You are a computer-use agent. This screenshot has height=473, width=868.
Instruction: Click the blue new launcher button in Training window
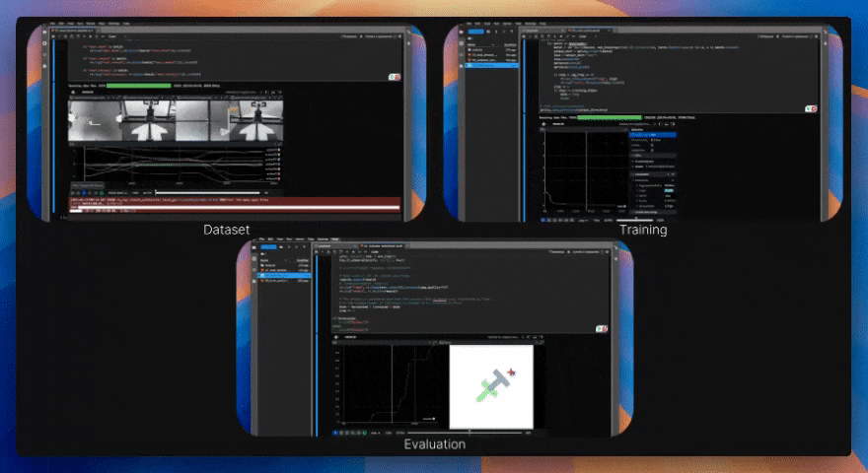click(x=475, y=32)
